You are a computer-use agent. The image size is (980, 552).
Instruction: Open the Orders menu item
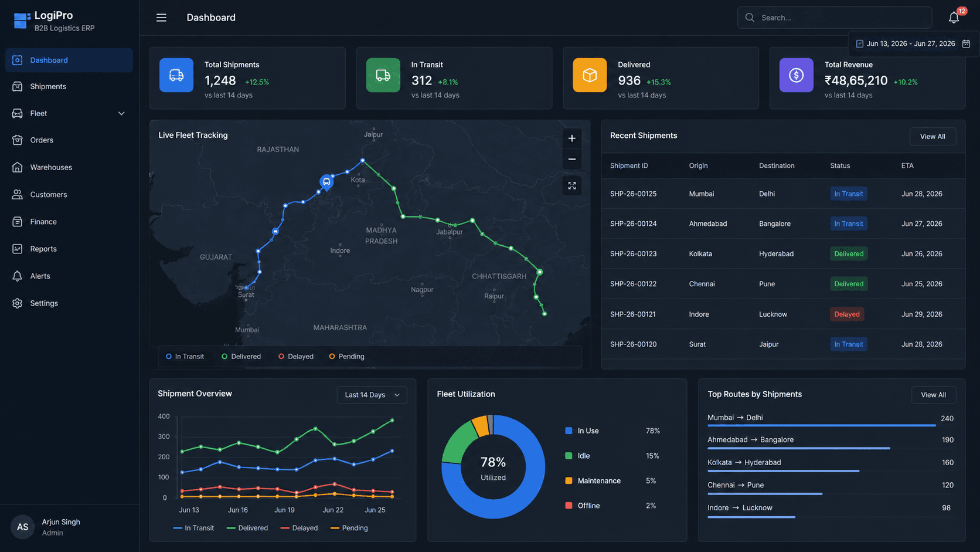coord(69,140)
